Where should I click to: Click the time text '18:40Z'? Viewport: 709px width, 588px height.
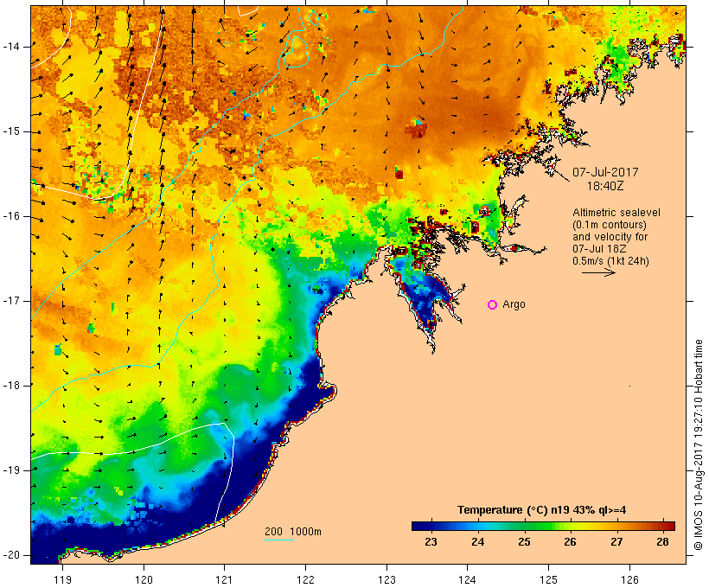pyautogui.click(x=605, y=186)
